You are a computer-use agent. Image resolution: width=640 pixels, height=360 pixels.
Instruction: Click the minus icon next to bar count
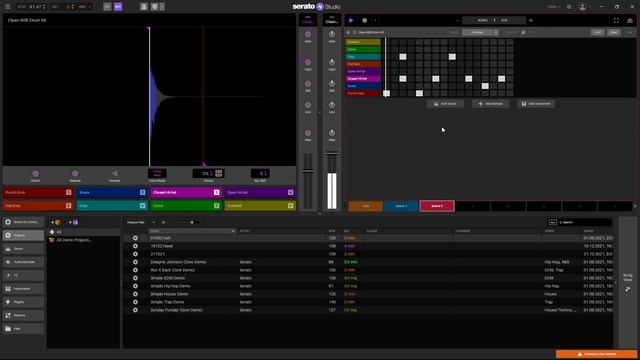(458, 20)
